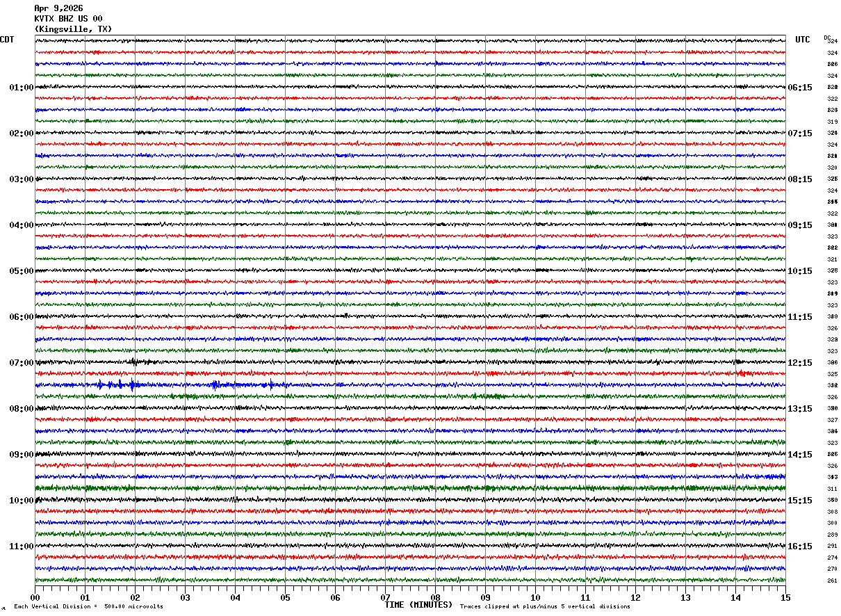Click the "TIME (MINUTES)" axis title
The height and width of the screenshot is (616, 841).
(418, 605)
